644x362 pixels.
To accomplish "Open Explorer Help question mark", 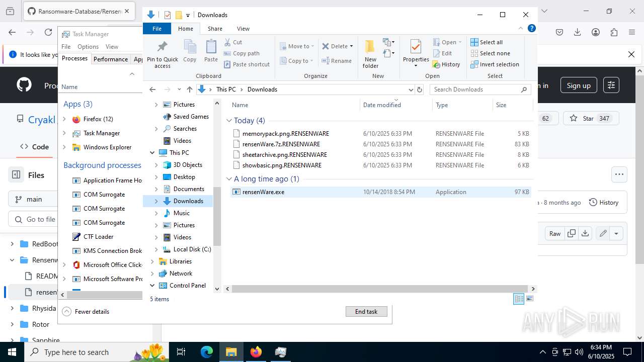I will point(531,29).
